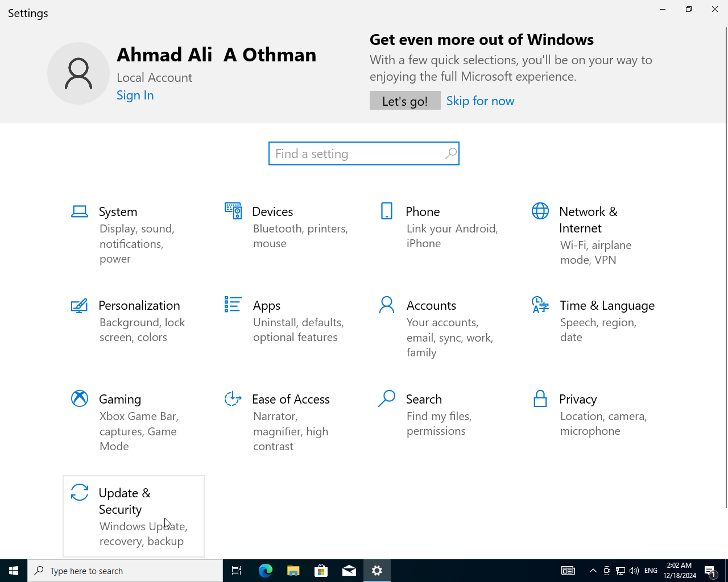Screen dimensions: 728x582
Task: Open the Accounts settings category
Action: tap(431, 306)
